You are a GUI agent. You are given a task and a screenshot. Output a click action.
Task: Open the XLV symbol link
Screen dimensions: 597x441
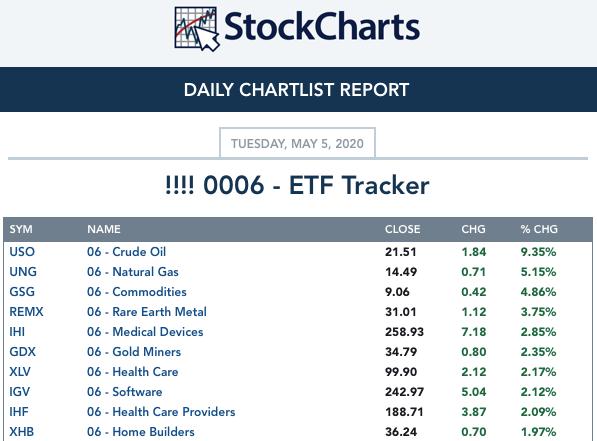coord(20,372)
